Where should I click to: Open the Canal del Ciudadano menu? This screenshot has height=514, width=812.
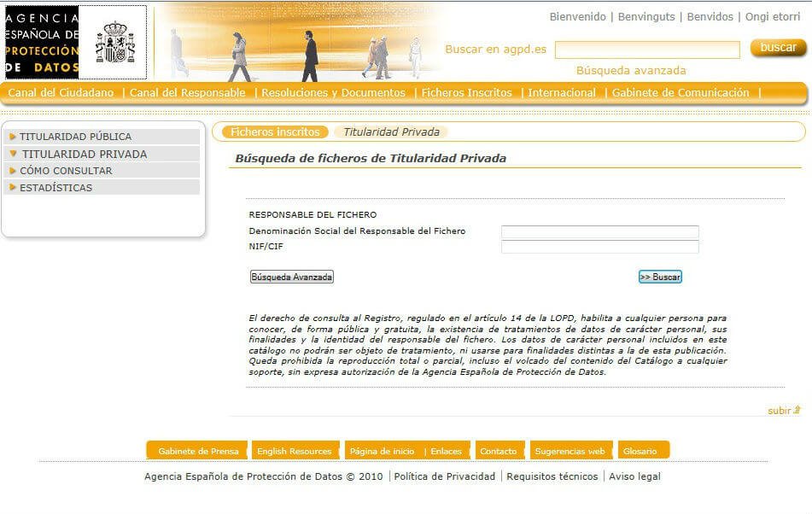61,93
